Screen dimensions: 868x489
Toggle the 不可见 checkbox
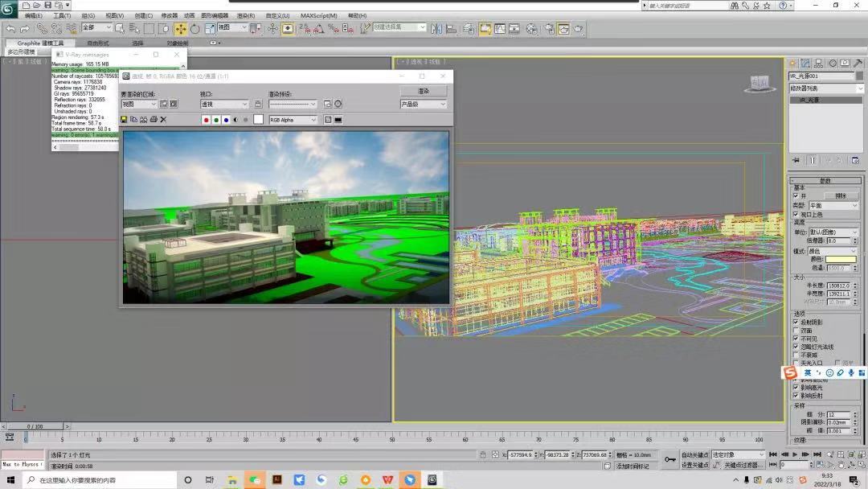click(x=796, y=339)
